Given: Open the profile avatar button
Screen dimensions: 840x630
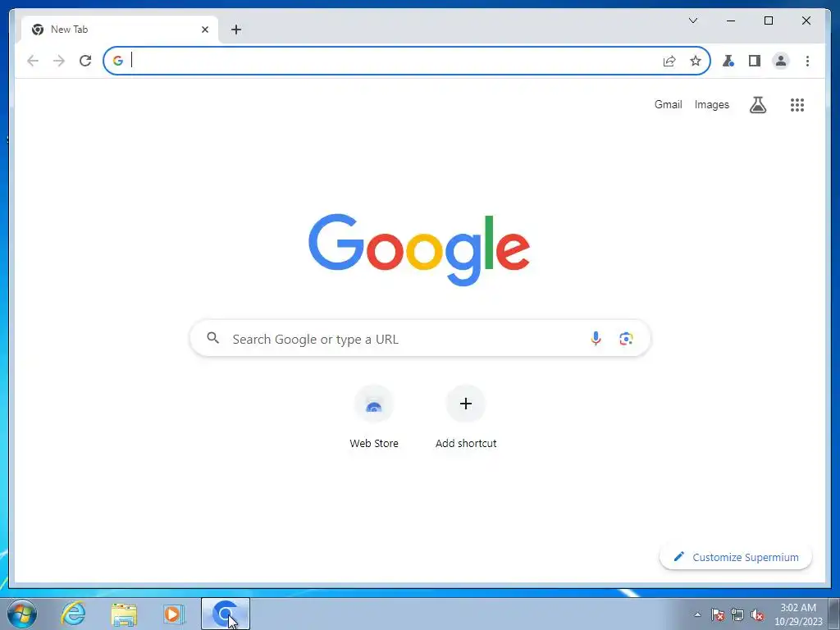Looking at the screenshot, I should (781, 61).
